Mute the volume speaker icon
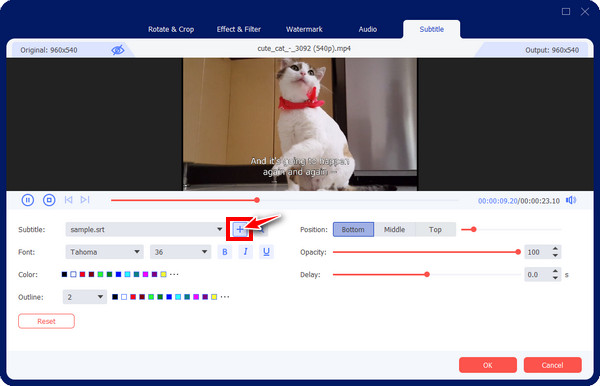The image size is (600, 386). coord(571,200)
